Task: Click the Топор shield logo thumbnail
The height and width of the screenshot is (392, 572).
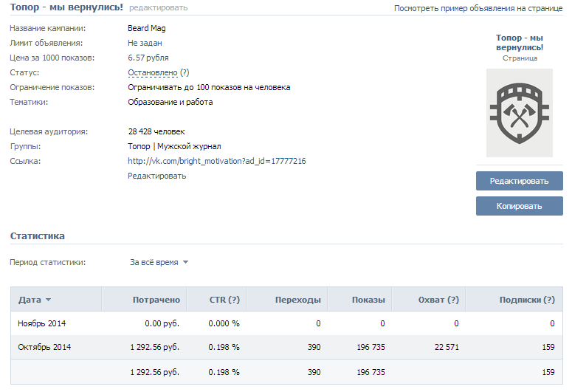Action: point(519,113)
